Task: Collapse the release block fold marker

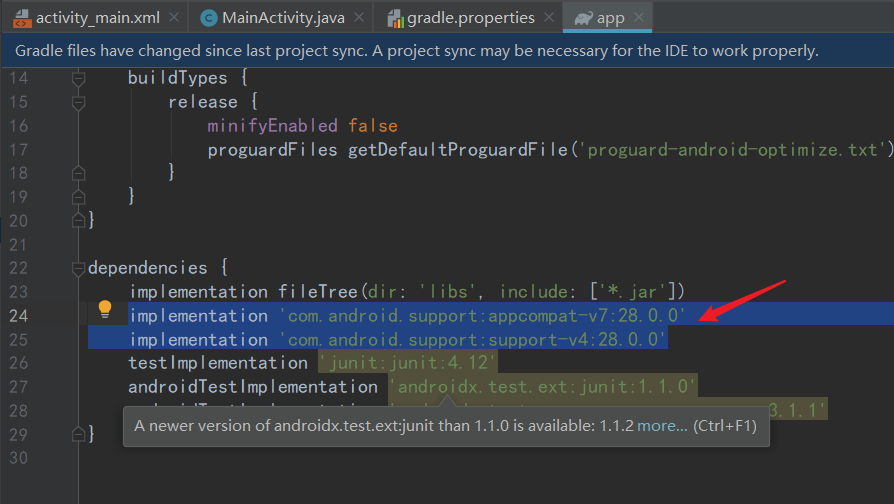Action: tap(79, 103)
